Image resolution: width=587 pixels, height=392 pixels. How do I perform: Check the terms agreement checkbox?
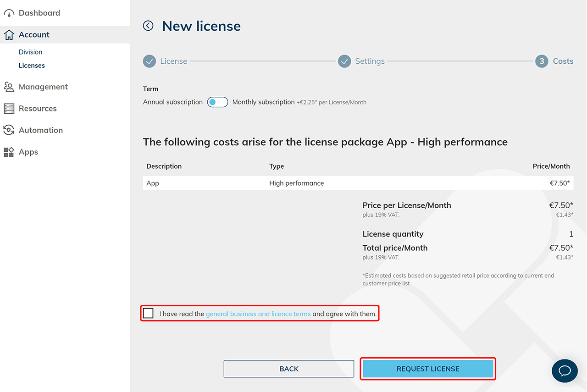point(148,314)
